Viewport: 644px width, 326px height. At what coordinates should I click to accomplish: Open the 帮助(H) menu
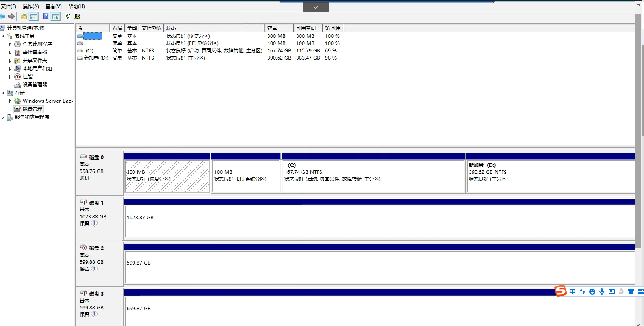pyautogui.click(x=76, y=6)
